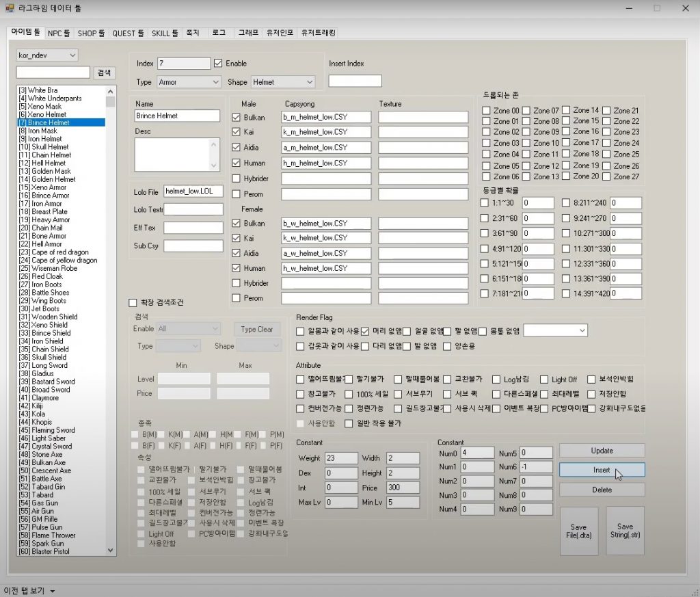The image size is (700, 597).
Task: Click the app icon in the title bar
Action: [10, 8]
